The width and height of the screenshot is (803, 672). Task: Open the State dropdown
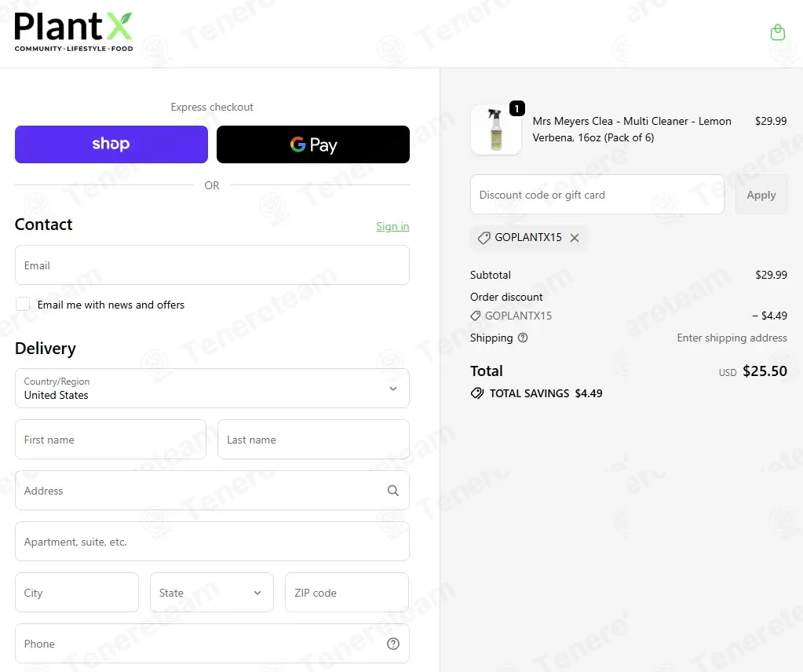pos(211,593)
